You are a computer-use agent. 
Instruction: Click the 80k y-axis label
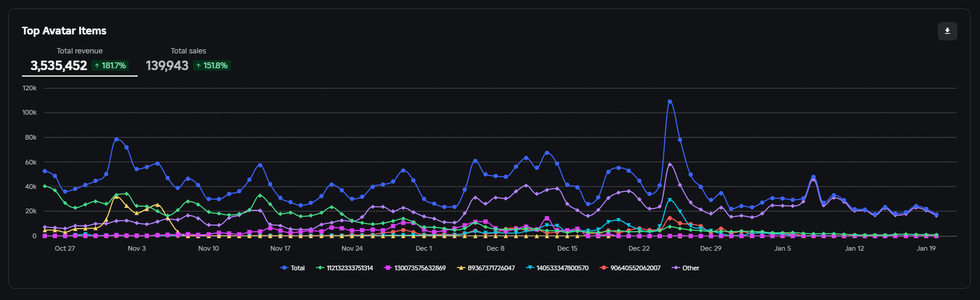[x=31, y=137]
